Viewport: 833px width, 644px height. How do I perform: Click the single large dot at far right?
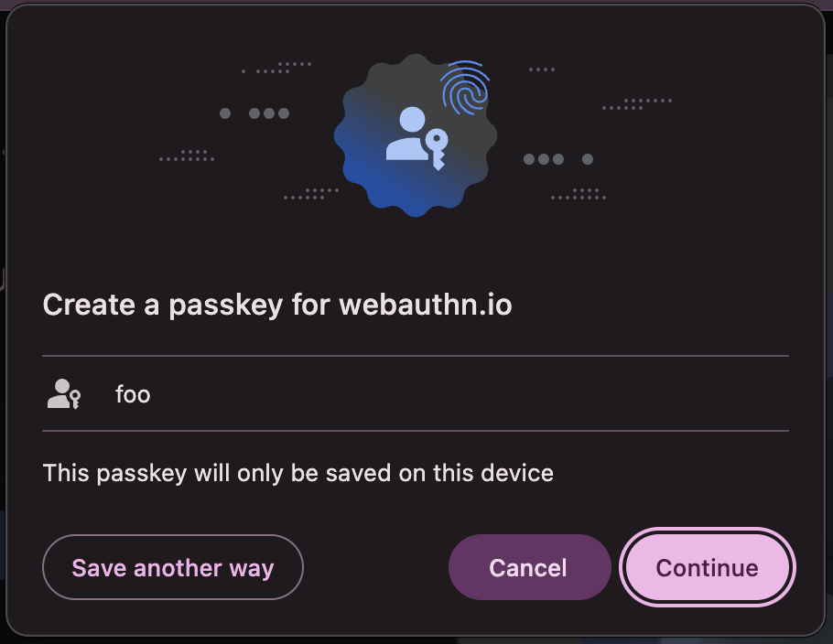tap(588, 159)
